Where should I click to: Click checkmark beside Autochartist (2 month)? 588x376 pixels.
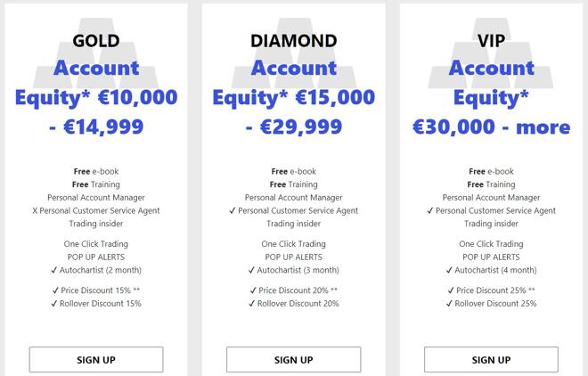click(54, 270)
